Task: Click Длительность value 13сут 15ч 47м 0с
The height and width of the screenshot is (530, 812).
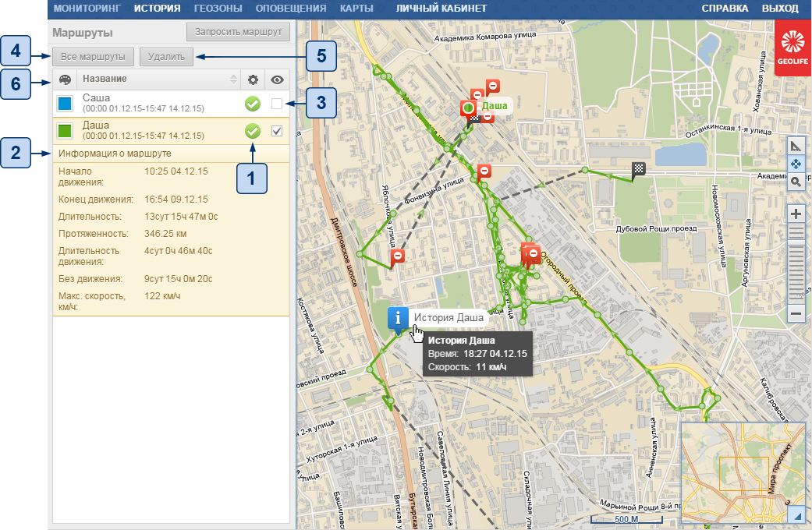Action: tap(181, 217)
